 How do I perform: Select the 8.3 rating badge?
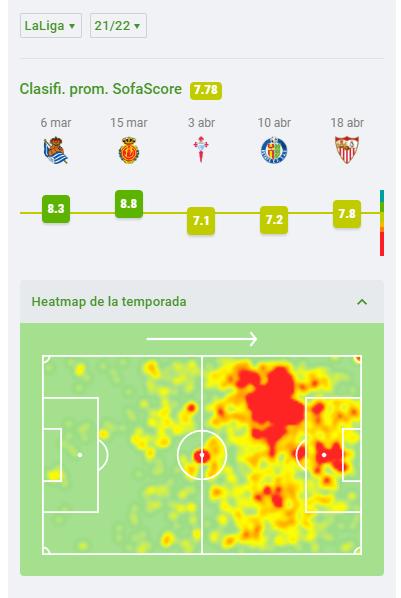click(56, 209)
